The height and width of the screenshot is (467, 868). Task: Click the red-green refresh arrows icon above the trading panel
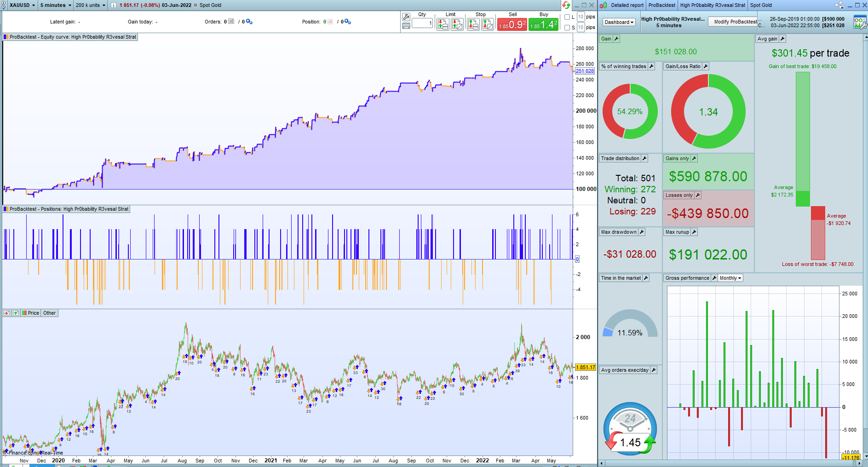click(566, 5)
